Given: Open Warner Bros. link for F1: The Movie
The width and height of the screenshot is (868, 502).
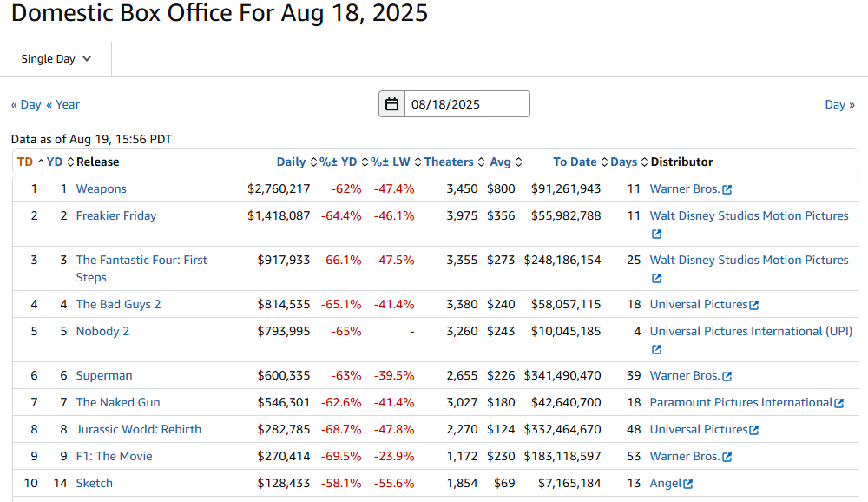Looking at the screenshot, I should pos(685,456).
